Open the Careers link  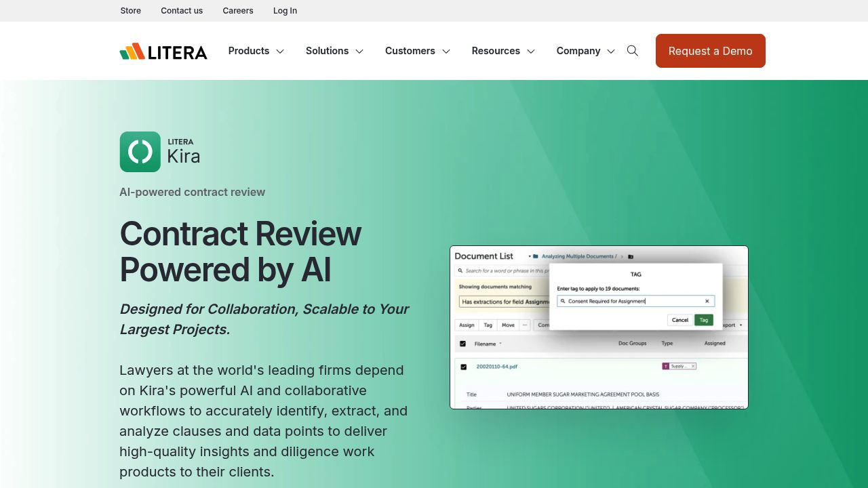coord(238,11)
